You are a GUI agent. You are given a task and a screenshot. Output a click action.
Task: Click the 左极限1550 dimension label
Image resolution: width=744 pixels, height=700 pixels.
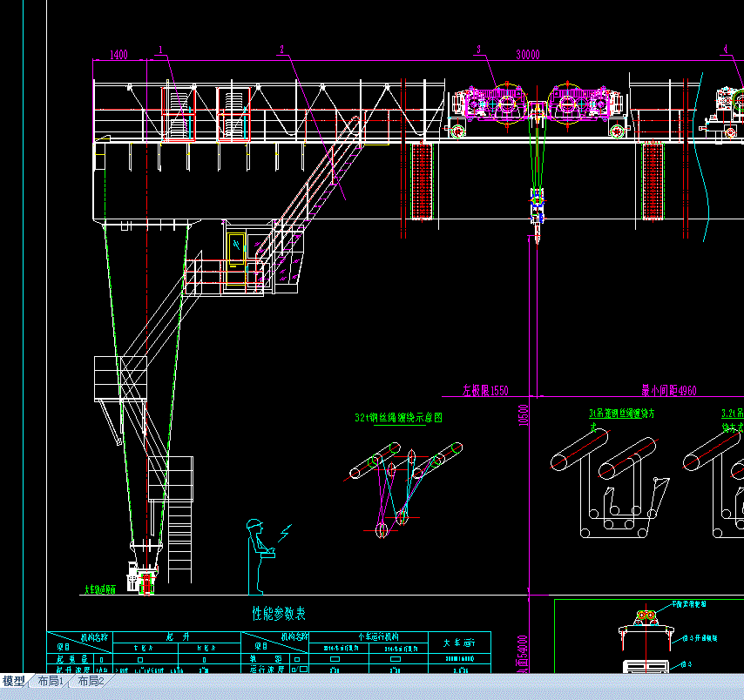coord(485,390)
